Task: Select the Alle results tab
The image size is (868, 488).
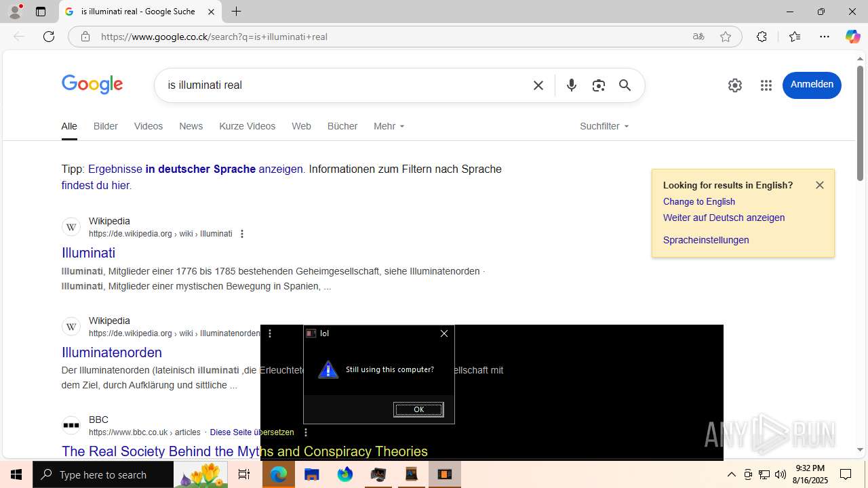Action: click(x=69, y=126)
